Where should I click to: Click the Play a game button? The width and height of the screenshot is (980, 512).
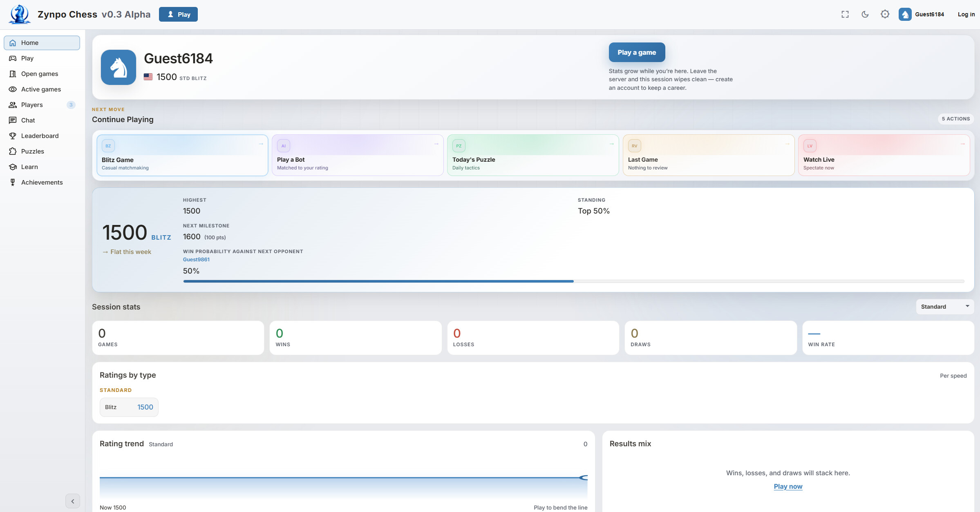[x=637, y=52]
